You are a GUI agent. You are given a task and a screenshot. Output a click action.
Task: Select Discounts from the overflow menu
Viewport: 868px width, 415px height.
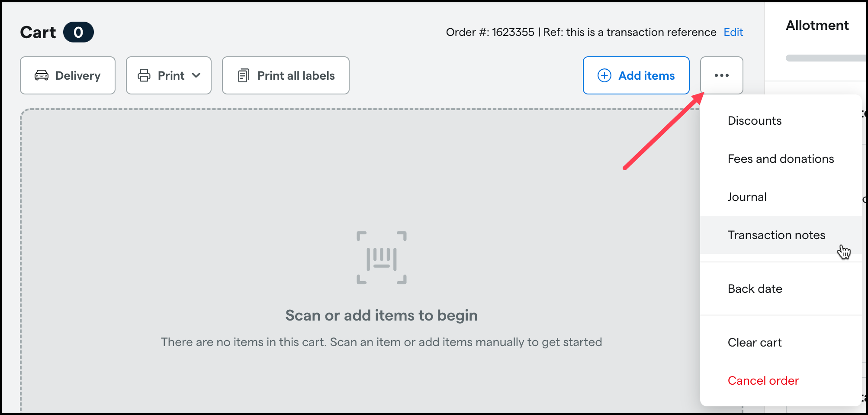pyautogui.click(x=754, y=121)
